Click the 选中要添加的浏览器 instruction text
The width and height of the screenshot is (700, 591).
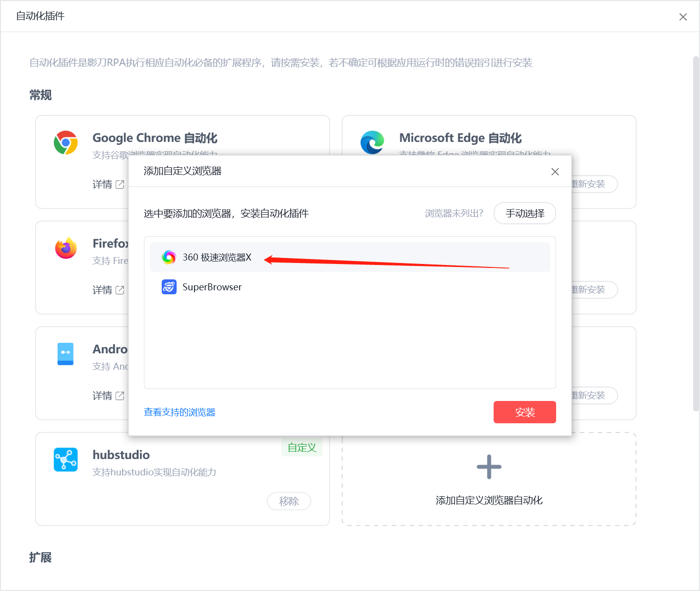[226, 213]
